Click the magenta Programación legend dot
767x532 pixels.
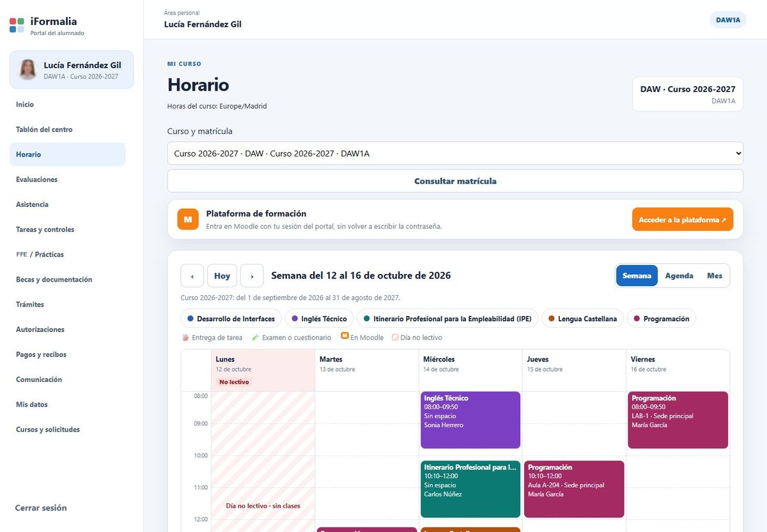637,319
